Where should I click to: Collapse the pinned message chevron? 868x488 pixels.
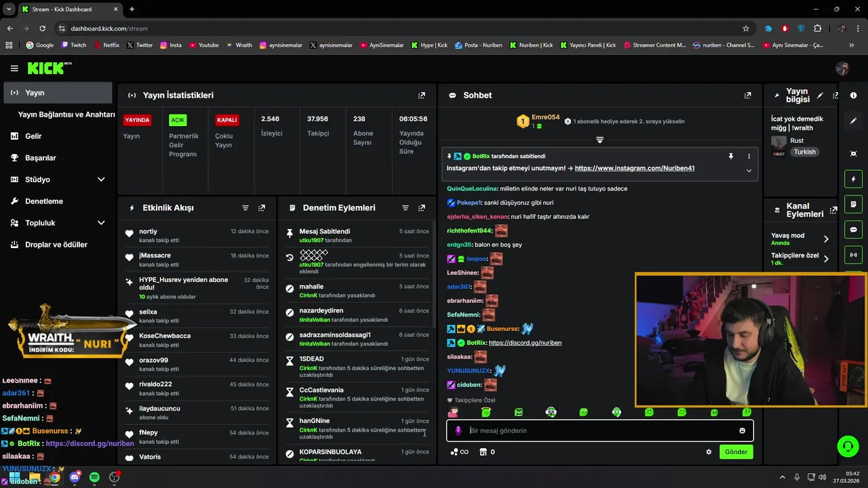pyautogui.click(x=749, y=171)
